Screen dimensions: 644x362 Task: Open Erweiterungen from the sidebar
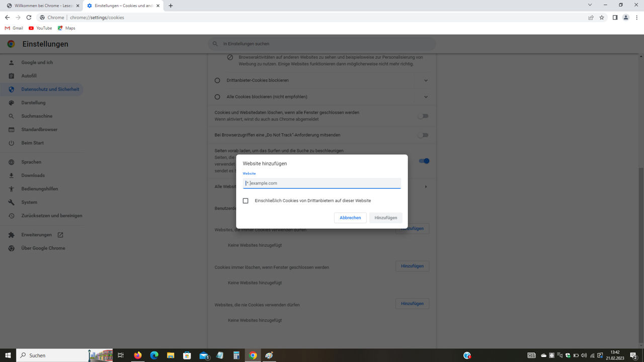(36, 234)
